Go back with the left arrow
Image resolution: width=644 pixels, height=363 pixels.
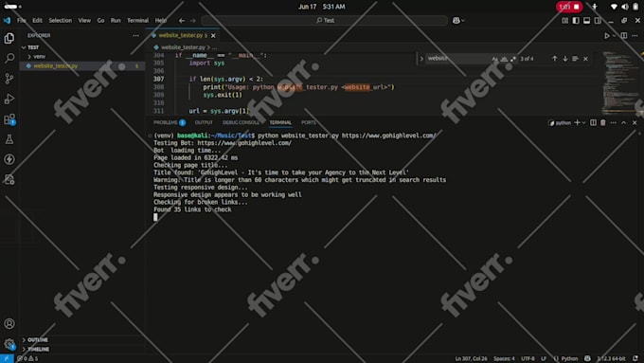tap(182, 20)
